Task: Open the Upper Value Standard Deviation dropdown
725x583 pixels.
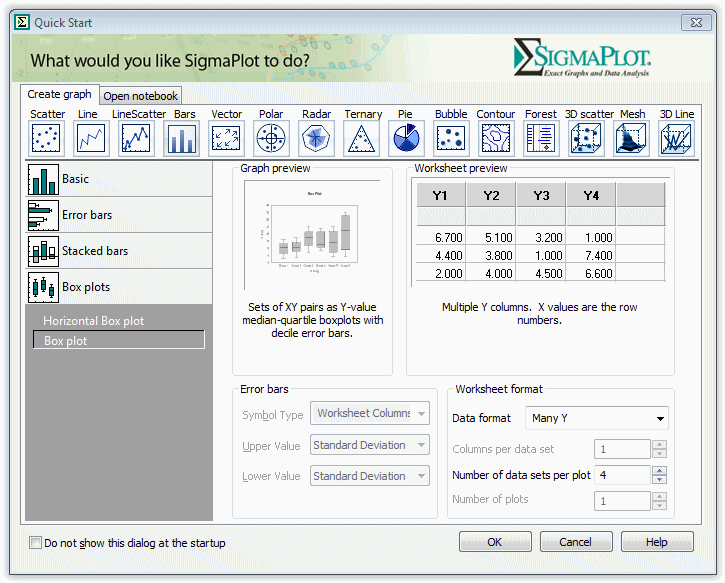Action: click(370, 445)
